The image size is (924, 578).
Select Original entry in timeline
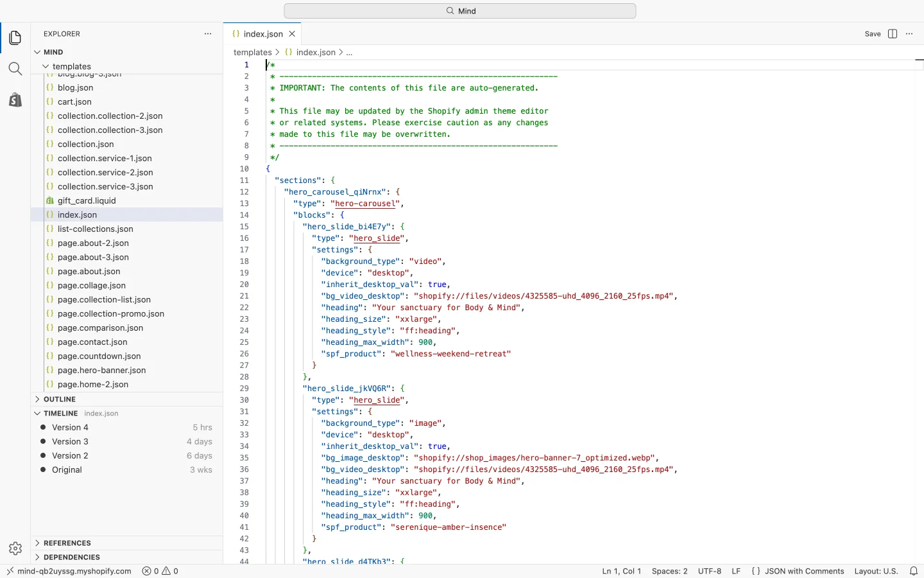pyautogui.click(x=127, y=469)
